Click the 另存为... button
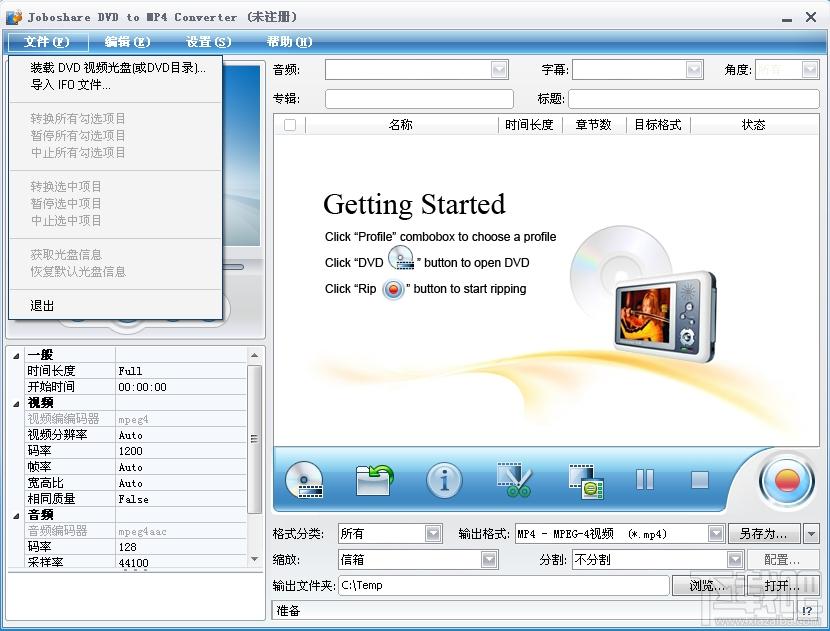 click(x=764, y=534)
